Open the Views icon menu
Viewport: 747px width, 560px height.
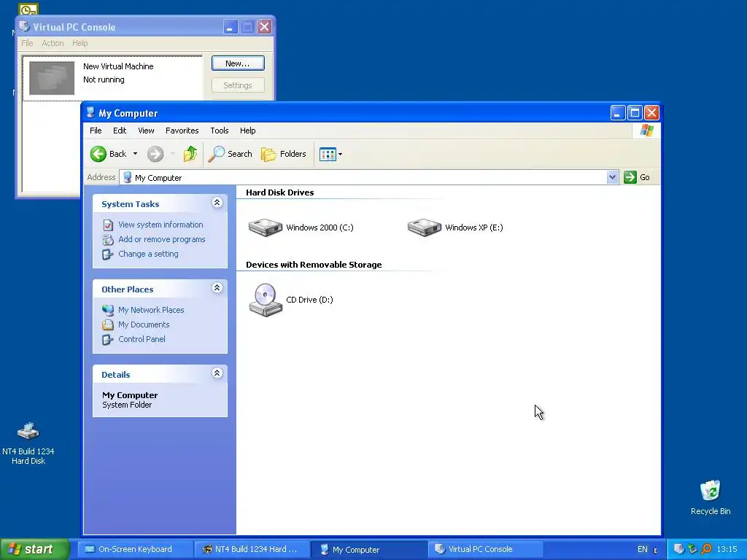tap(330, 155)
